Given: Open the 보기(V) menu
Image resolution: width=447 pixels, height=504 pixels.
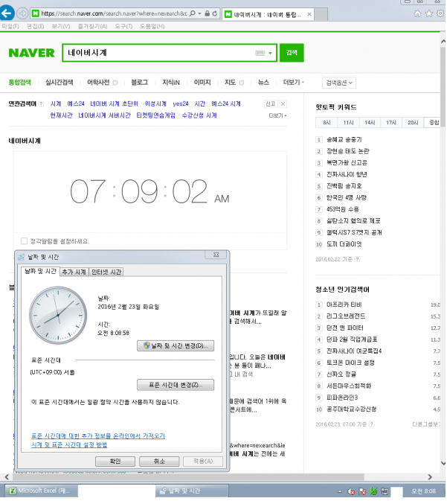Looking at the screenshot, I should point(61,26).
